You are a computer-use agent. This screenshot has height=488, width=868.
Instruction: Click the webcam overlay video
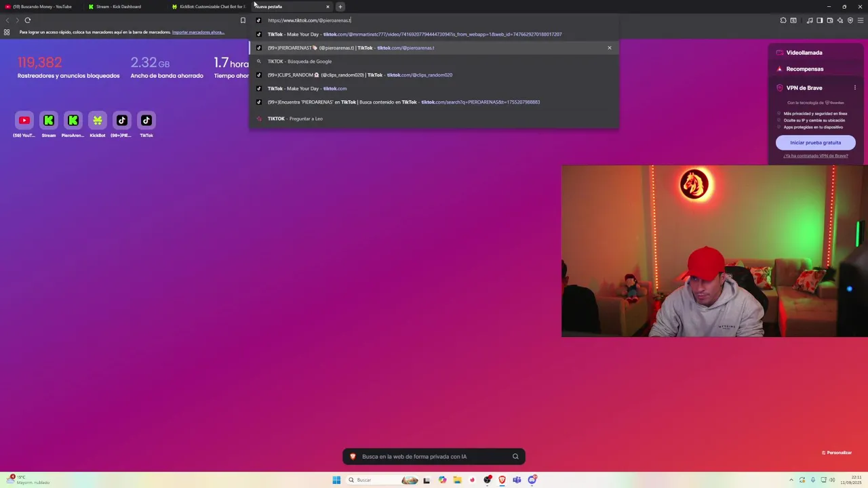coord(714,251)
